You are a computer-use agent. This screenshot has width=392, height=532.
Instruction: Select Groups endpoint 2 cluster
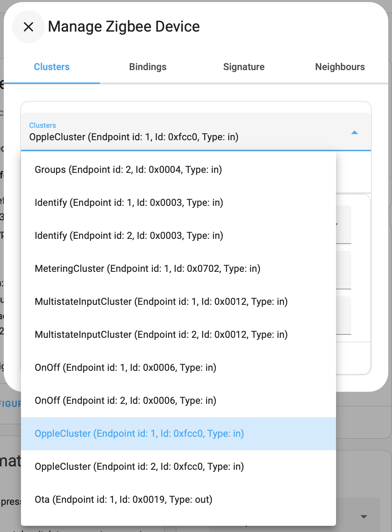pyautogui.click(x=178, y=170)
